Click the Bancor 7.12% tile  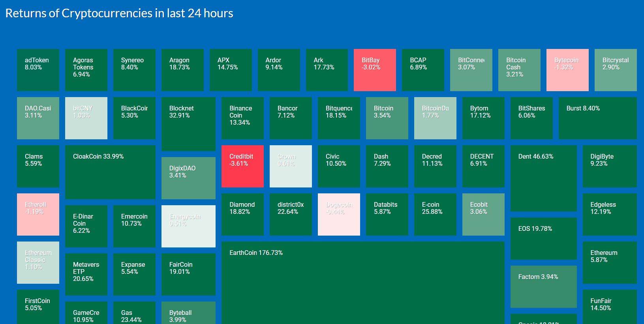click(x=291, y=118)
